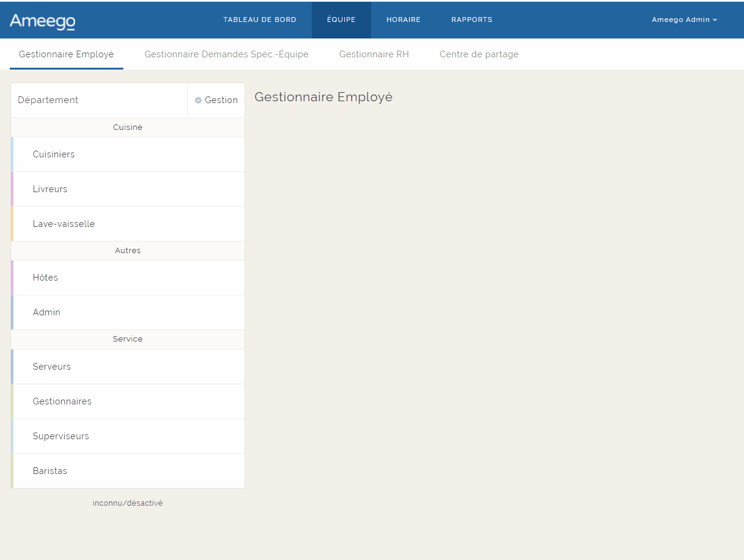Open the Ameego Admin user dropdown
This screenshot has height=560, width=744.
click(x=684, y=20)
